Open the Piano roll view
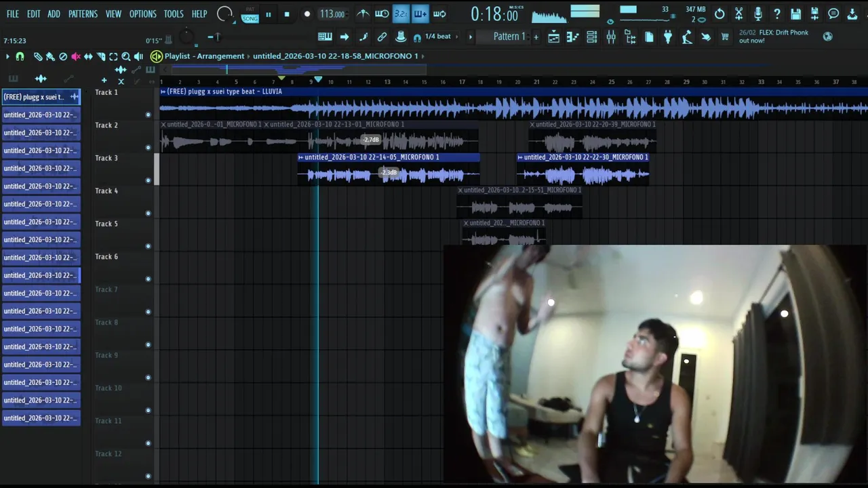This screenshot has width=868, height=488. tap(572, 37)
